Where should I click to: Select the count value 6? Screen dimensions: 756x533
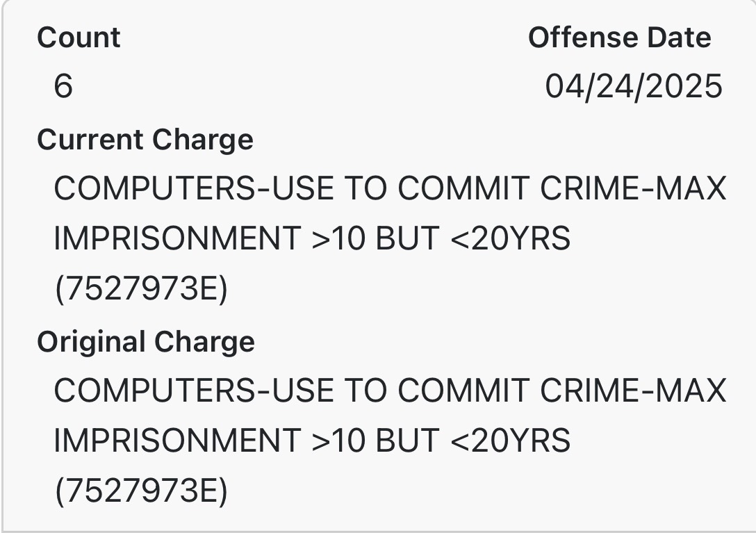pyautogui.click(x=63, y=86)
